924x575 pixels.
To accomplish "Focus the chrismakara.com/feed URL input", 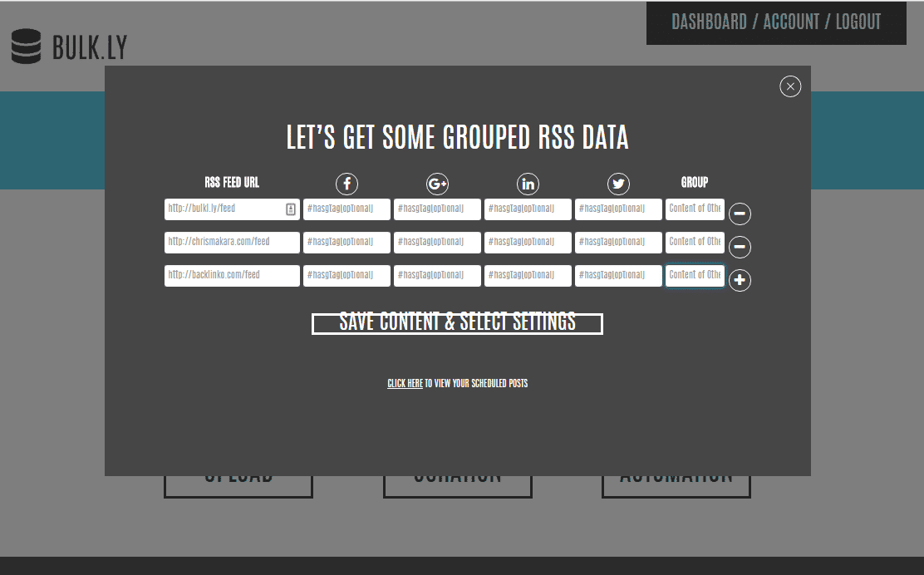I will click(x=232, y=243).
